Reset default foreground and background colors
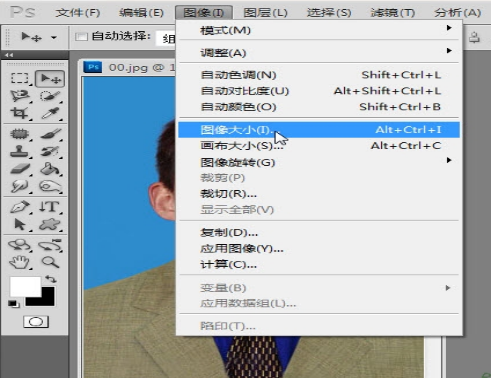492x378 pixels. (14, 304)
